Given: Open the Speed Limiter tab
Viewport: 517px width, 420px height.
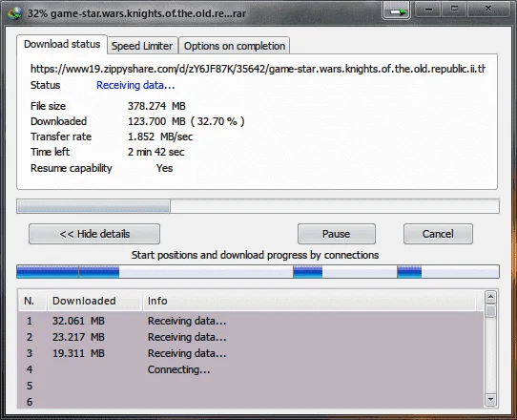Looking at the screenshot, I should click(142, 46).
